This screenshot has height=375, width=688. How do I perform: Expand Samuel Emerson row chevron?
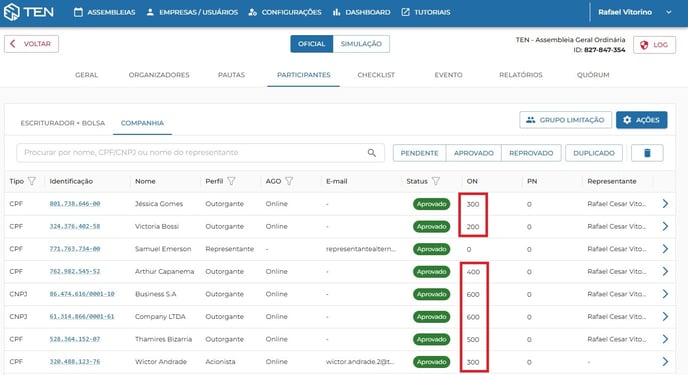[x=665, y=249]
